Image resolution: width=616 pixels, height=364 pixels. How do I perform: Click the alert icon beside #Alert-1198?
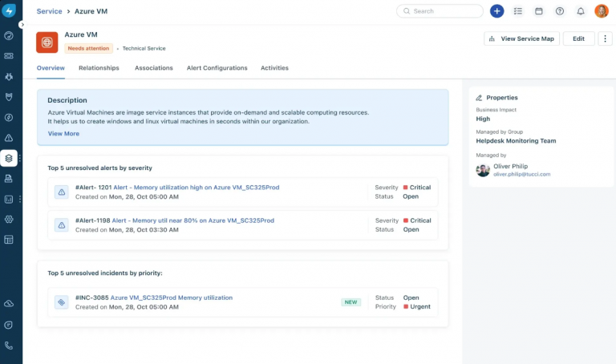pos(61,225)
